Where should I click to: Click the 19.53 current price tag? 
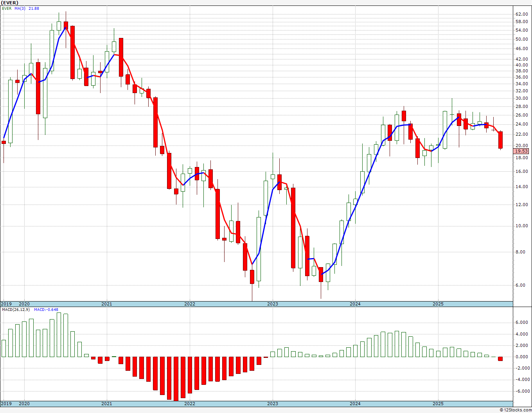click(521, 151)
